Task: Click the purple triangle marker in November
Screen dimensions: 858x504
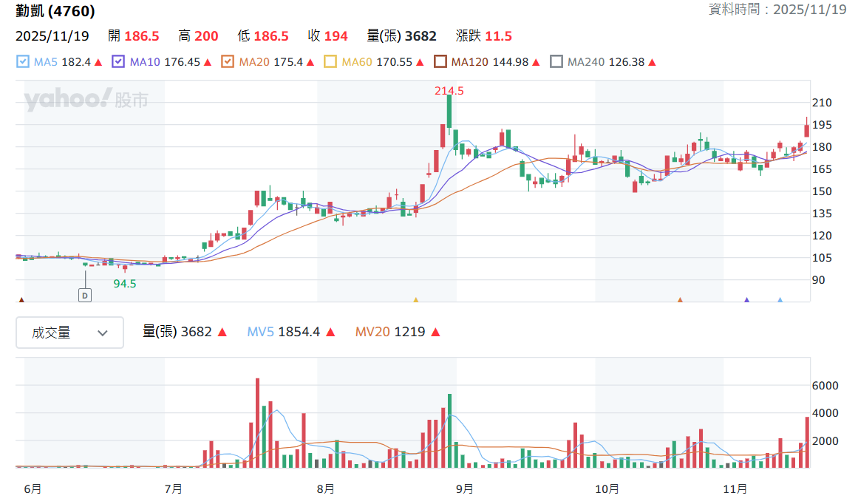Action: click(747, 300)
